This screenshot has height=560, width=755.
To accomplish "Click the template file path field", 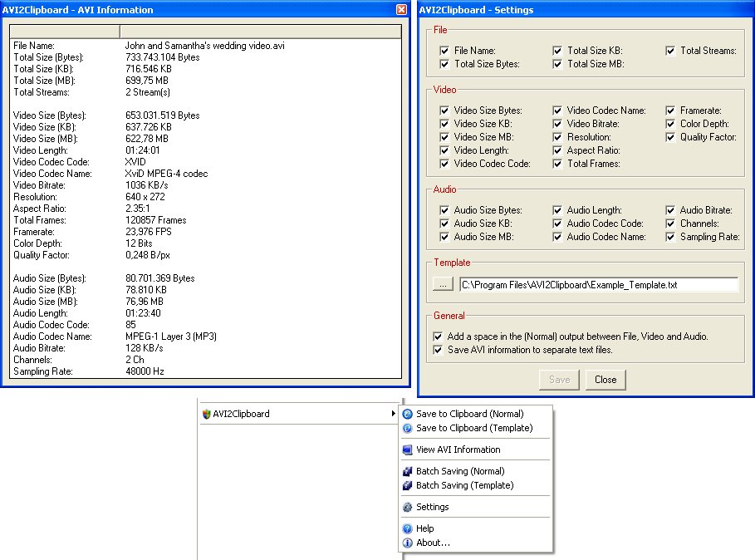I will 599,285.
